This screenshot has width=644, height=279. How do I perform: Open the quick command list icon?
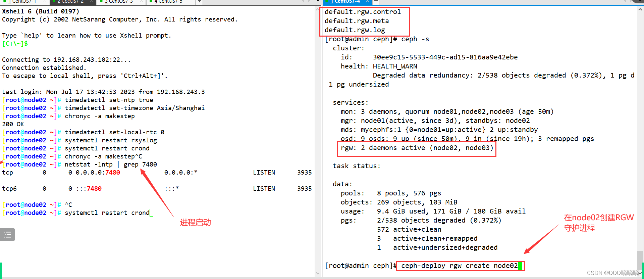(x=7, y=235)
